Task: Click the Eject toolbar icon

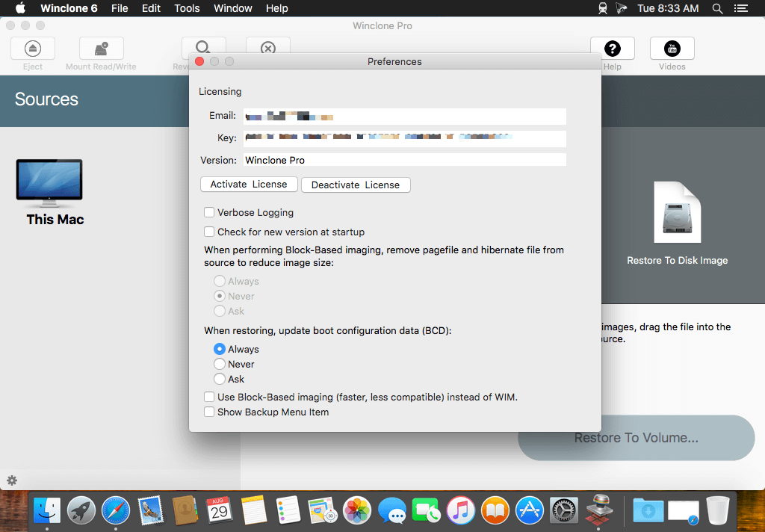Action: [x=33, y=49]
